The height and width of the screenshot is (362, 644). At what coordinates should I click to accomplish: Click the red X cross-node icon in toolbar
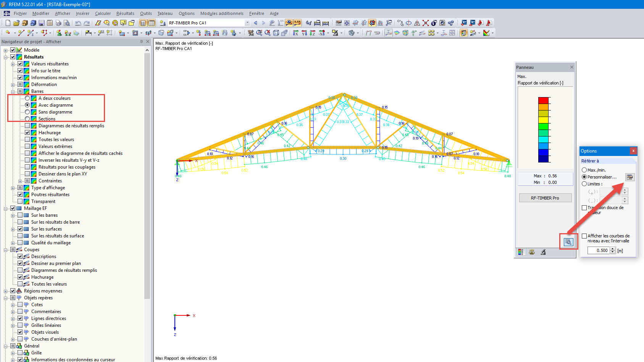tap(425, 23)
